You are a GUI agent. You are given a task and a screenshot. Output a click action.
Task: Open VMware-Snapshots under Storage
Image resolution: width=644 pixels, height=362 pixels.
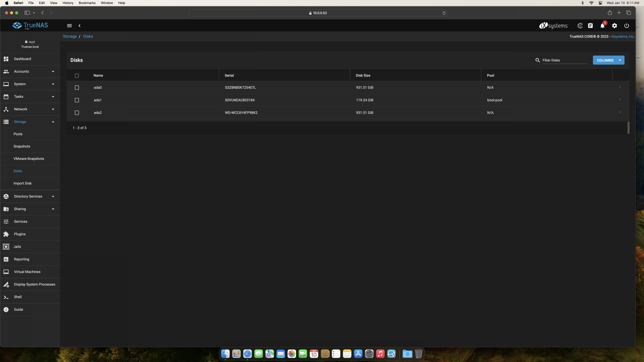click(29, 159)
